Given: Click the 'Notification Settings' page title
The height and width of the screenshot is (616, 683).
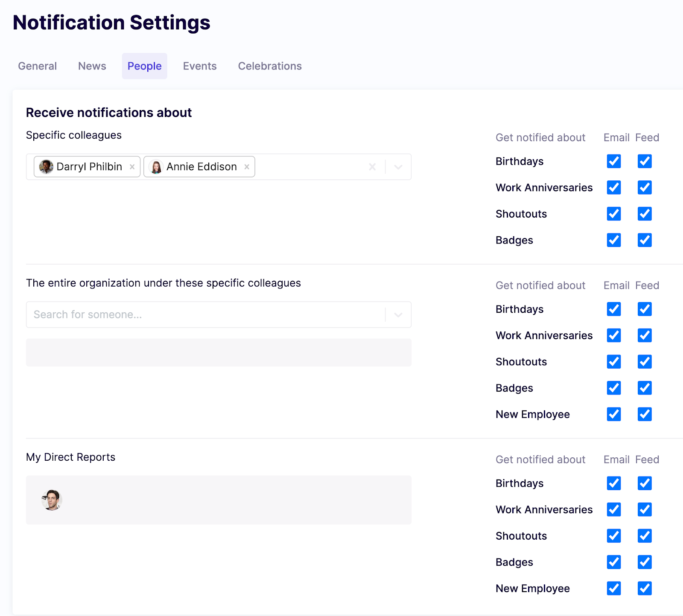Looking at the screenshot, I should click(x=111, y=23).
